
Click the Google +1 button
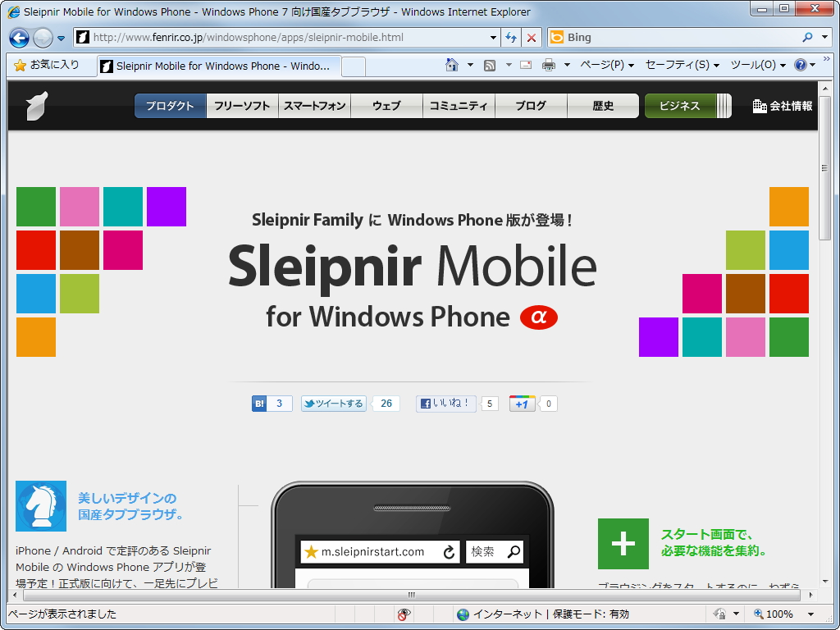(523, 404)
